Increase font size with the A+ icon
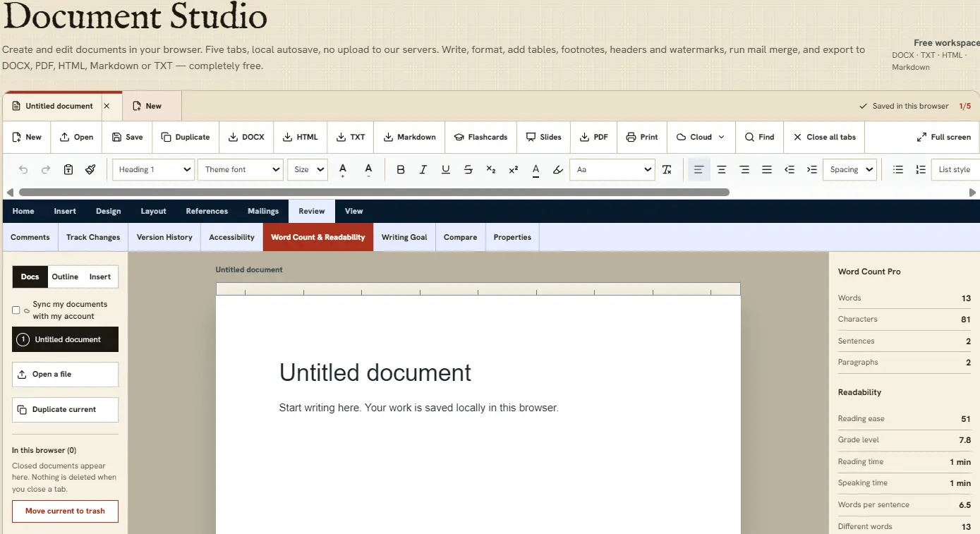Image resolution: width=980 pixels, height=534 pixels. [x=343, y=169]
